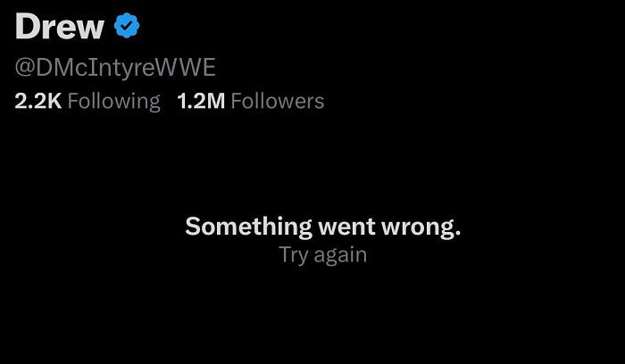Select the word Followers
Viewport: 625px width, 364px height.
pyautogui.click(x=278, y=101)
